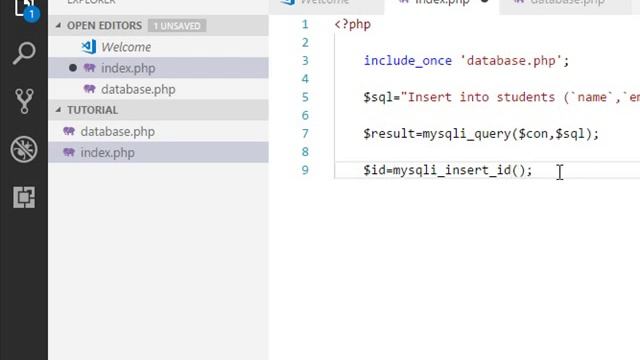Click PHP file icon of database.php in Tutorial
This screenshot has height=360, width=640.
click(69, 131)
